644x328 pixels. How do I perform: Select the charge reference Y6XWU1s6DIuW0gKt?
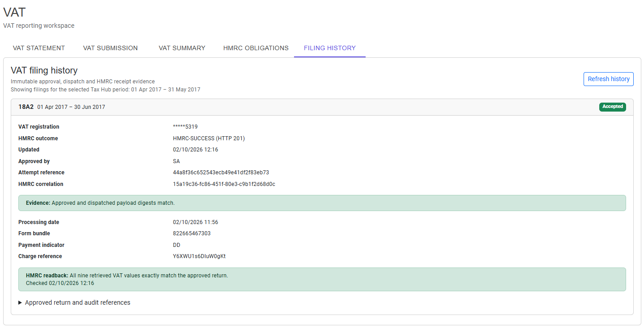200,256
